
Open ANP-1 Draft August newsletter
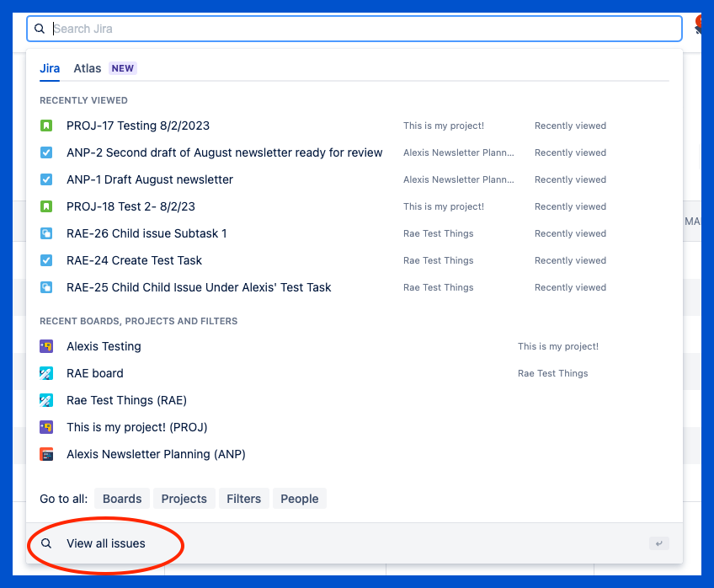click(150, 179)
